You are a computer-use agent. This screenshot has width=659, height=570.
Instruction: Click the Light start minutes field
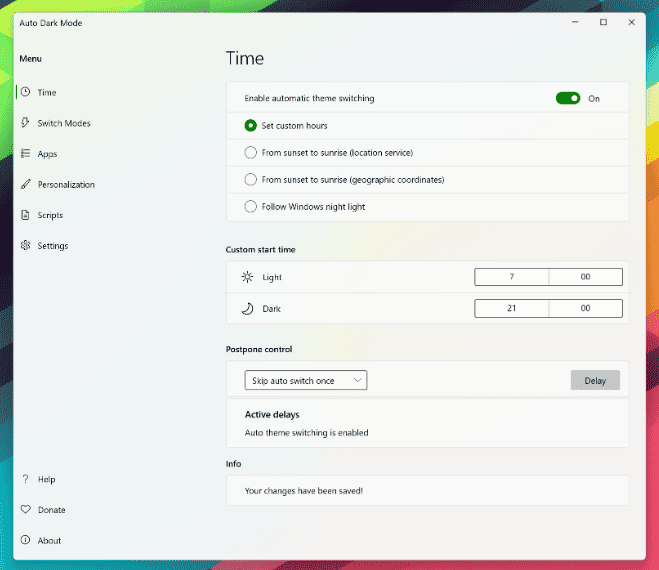(585, 277)
